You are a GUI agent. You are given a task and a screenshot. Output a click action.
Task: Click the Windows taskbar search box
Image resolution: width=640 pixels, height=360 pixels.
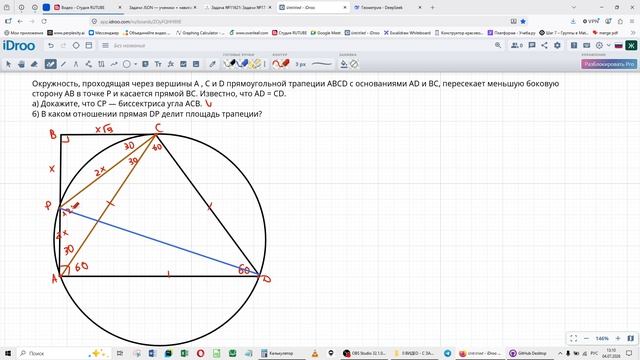point(63,353)
